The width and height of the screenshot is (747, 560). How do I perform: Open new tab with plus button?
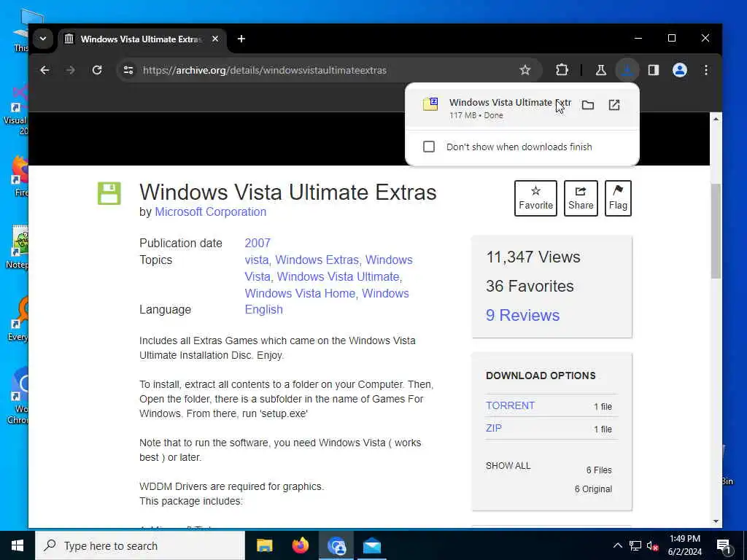coord(241,39)
